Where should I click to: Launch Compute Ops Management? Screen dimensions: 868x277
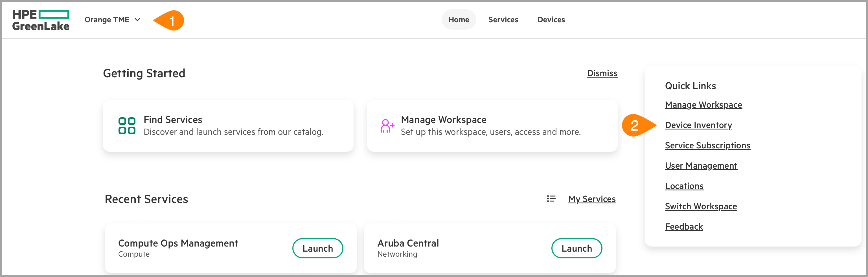(x=317, y=248)
